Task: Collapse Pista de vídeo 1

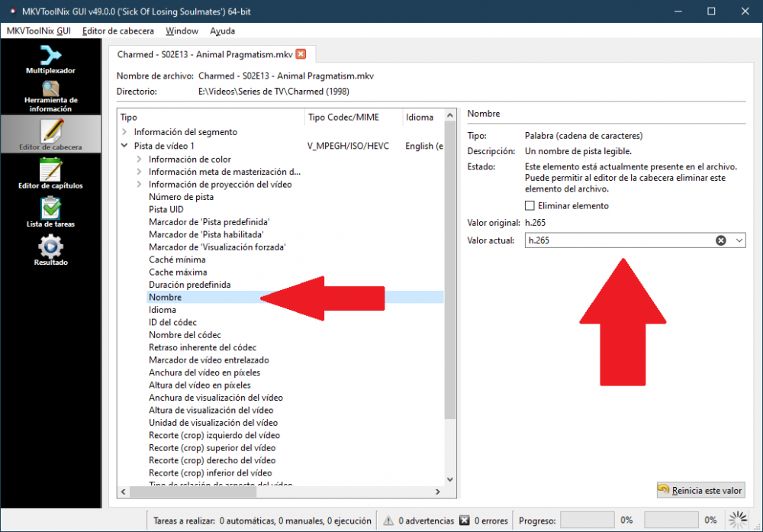Action: click(x=124, y=146)
